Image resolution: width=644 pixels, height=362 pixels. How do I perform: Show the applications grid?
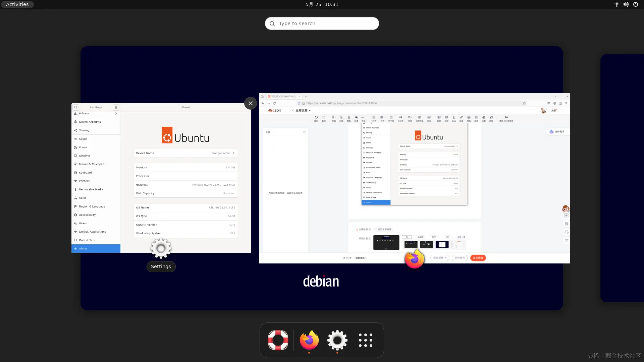pyautogui.click(x=365, y=340)
